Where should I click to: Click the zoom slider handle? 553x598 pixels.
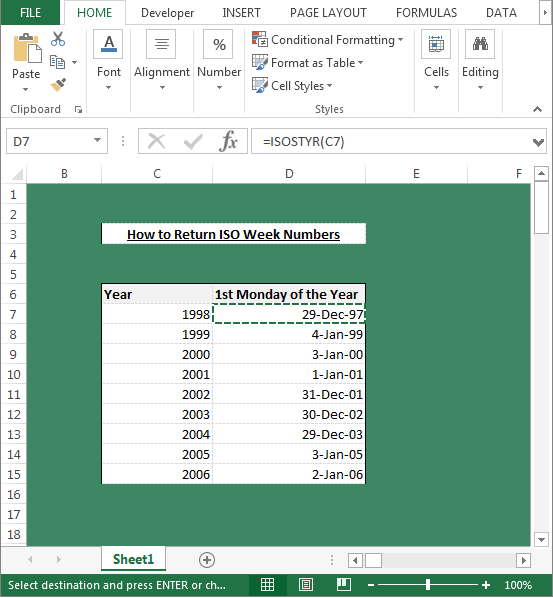[x=428, y=585]
